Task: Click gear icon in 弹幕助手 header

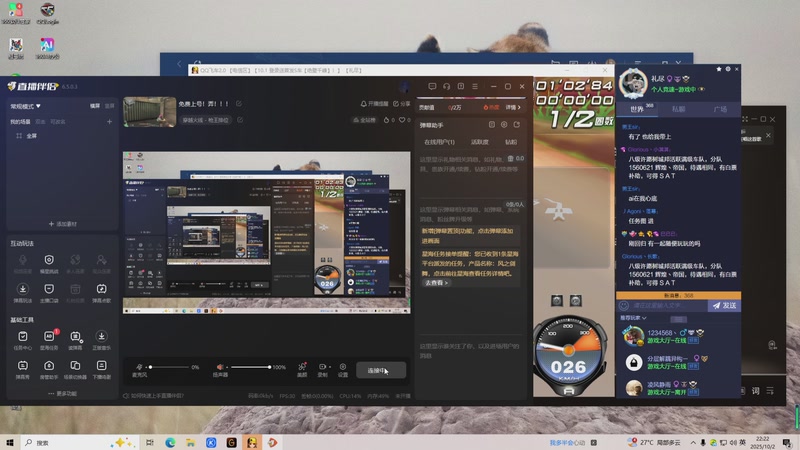Action: [x=504, y=124]
